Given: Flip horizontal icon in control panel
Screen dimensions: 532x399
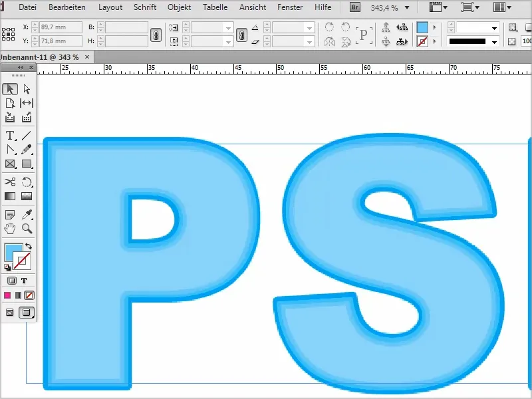Looking at the screenshot, I should coord(329,42).
